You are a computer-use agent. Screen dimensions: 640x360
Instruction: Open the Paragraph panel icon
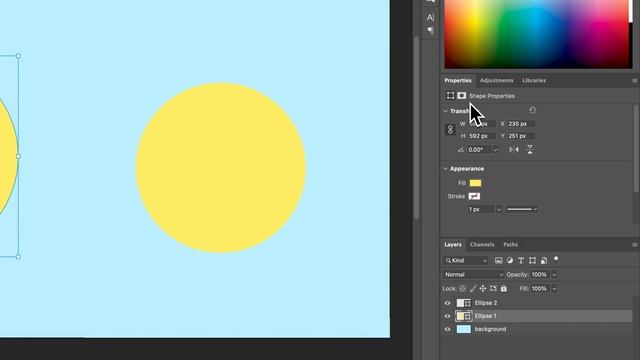pyautogui.click(x=430, y=30)
